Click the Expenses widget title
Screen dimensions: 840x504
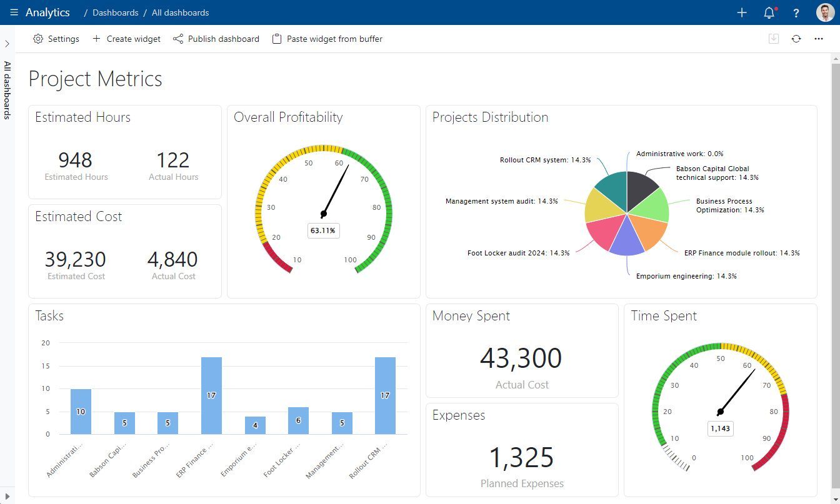click(459, 415)
